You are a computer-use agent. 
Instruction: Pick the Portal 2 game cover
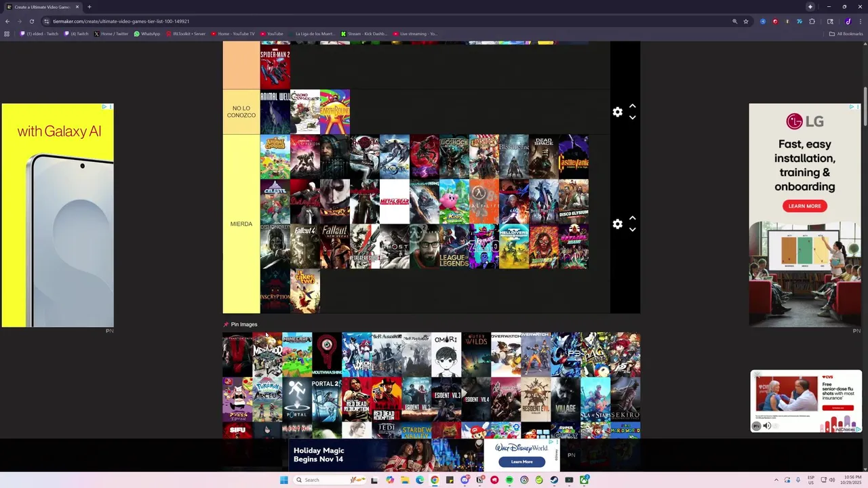point(327,399)
